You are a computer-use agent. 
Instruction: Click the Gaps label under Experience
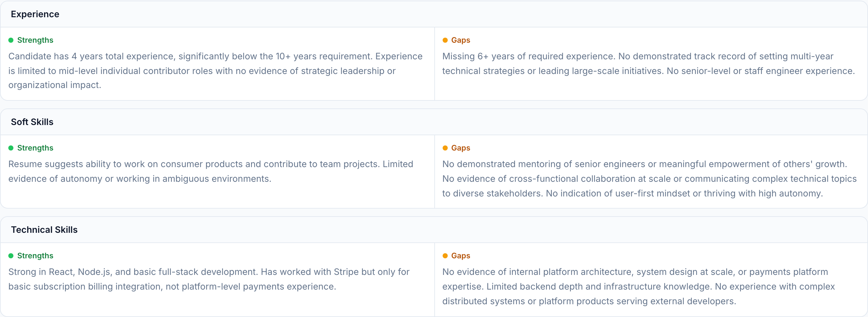[x=460, y=40]
